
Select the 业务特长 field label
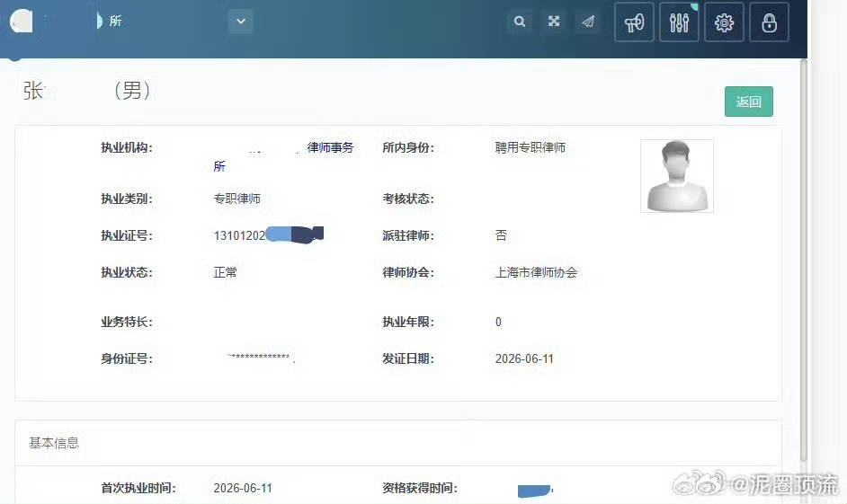click(x=127, y=323)
